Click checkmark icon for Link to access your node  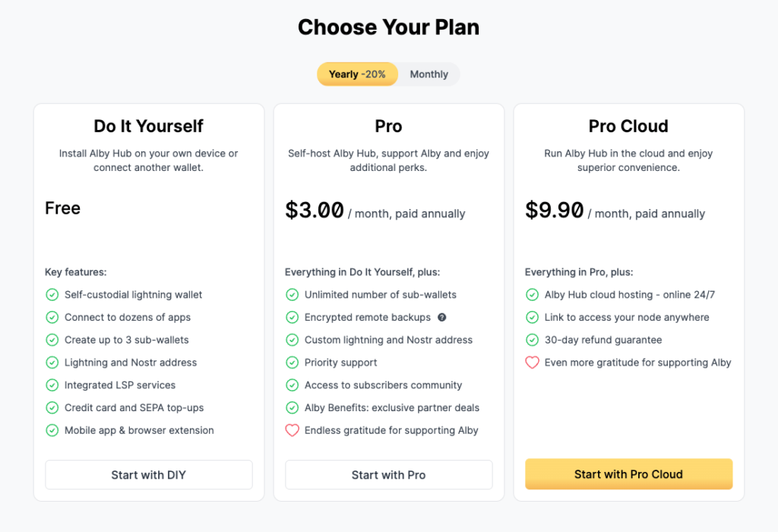[x=533, y=318]
